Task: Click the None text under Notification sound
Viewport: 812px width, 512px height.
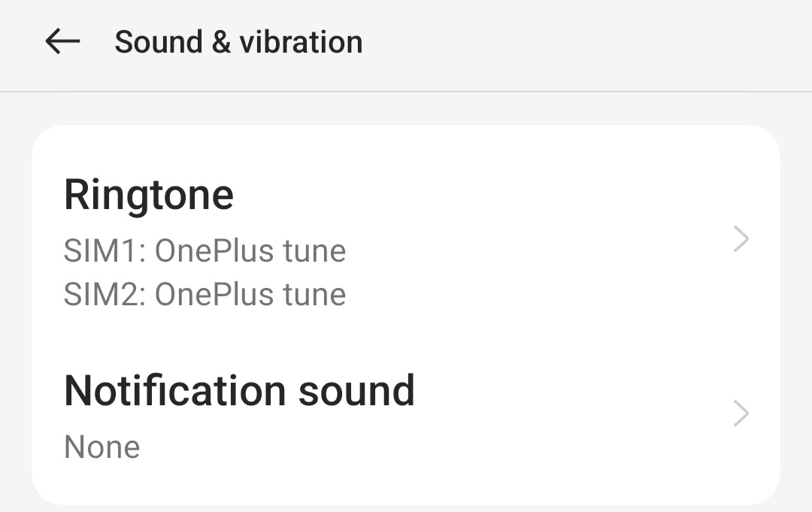Action: [x=102, y=446]
